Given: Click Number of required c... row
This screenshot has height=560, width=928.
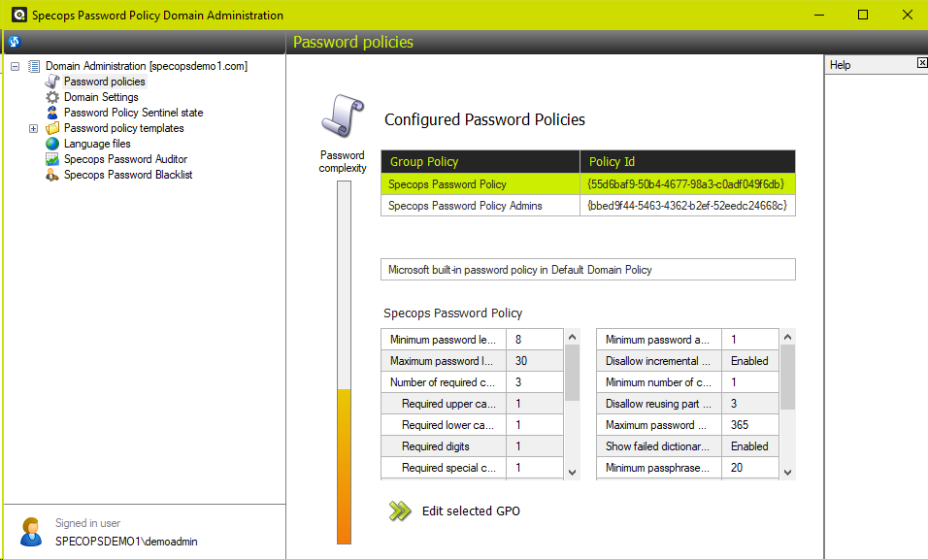Looking at the screenshot, I should tap(473, 381).
